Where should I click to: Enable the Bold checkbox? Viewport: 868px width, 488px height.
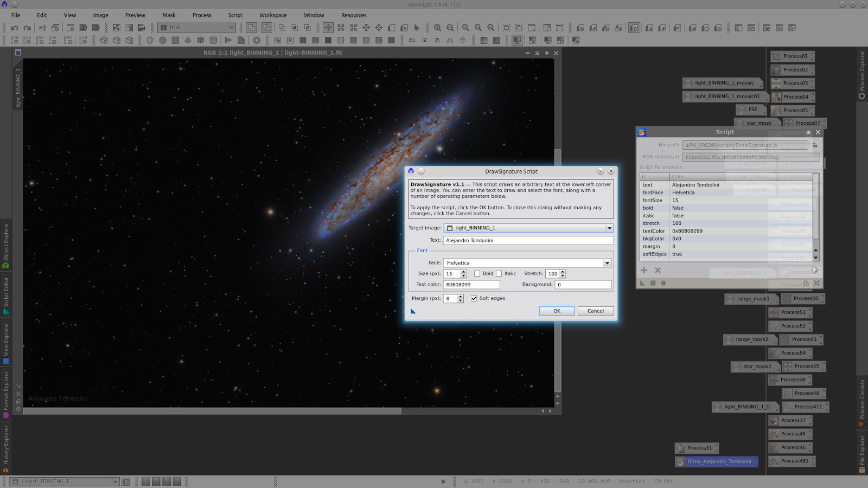[x=477, y=274]
